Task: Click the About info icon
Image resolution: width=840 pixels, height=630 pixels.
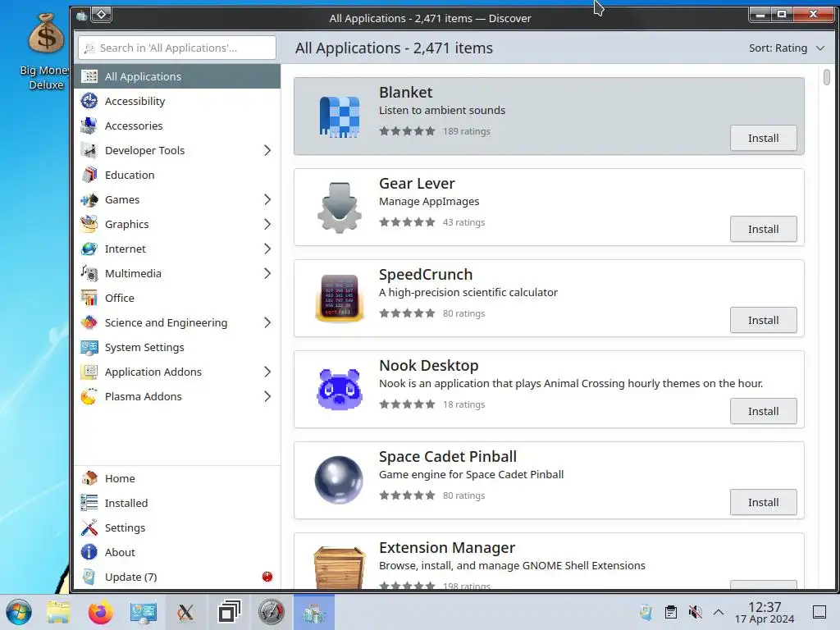Action: 89,552
